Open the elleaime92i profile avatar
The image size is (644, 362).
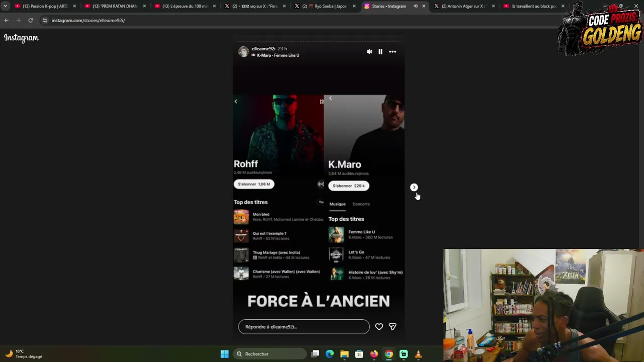click(244, 52)
